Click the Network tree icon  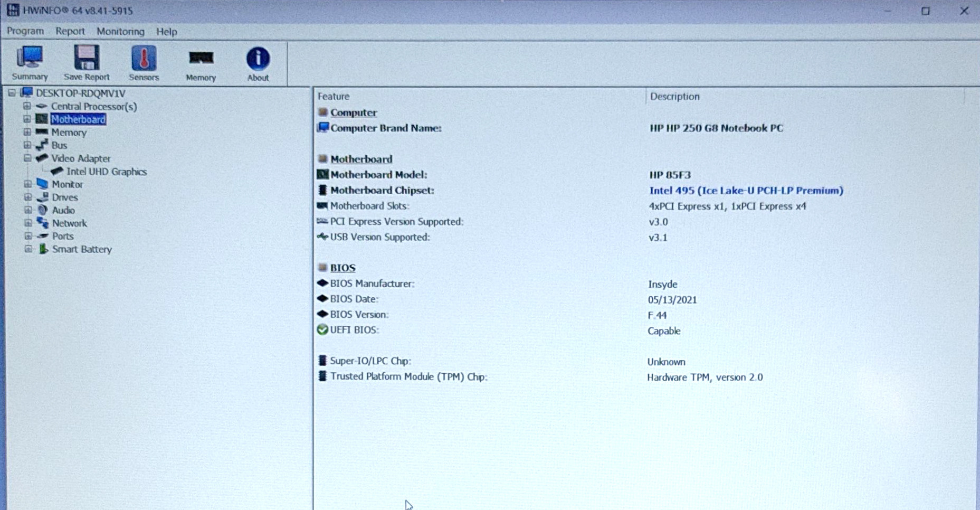tap(43, 223)
